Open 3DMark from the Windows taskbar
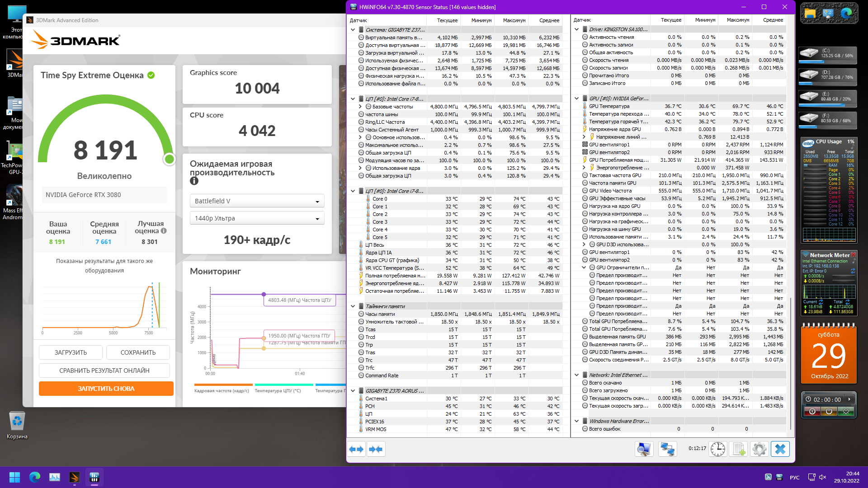The image size is (868, 488). (75, 477)
